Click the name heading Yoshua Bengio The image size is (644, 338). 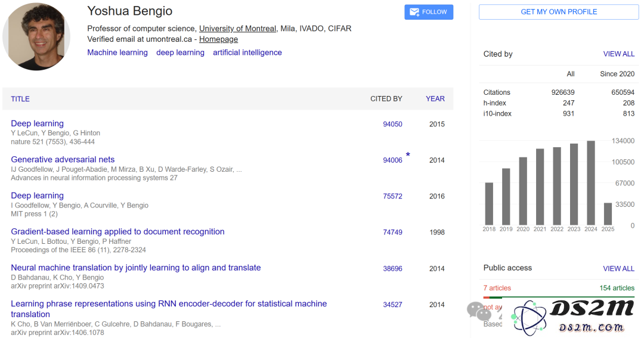click(130, 11)
